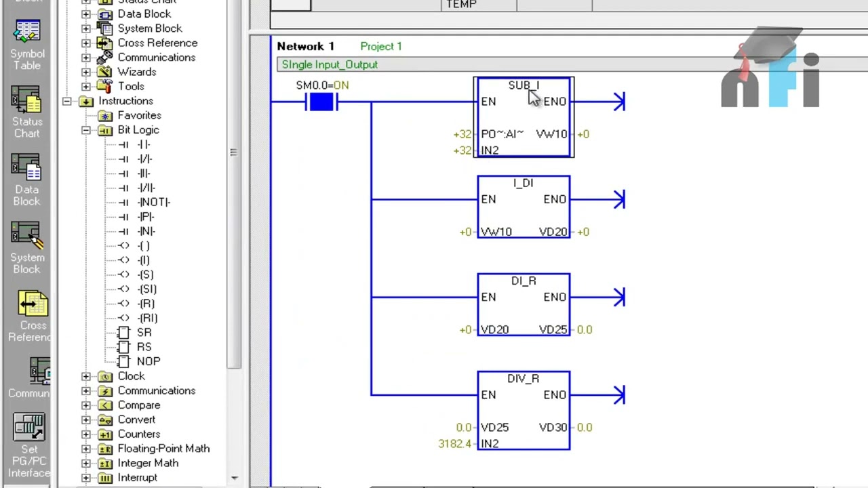Image resolution: width=868 pixels, height=488 pixels.
Task: Select the Tools tree item
Action: tap(130, 86)
